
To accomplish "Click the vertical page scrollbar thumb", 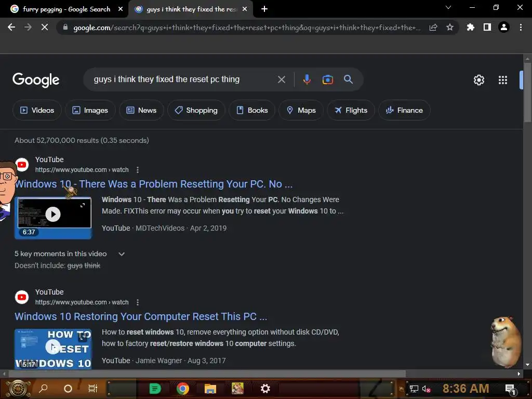I will coord(527,91).
